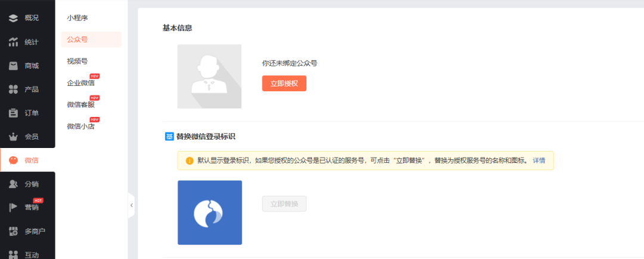Collapse the submenu panel with arrow handle
This screenshot has width=644, height=259.
[131, 205]
